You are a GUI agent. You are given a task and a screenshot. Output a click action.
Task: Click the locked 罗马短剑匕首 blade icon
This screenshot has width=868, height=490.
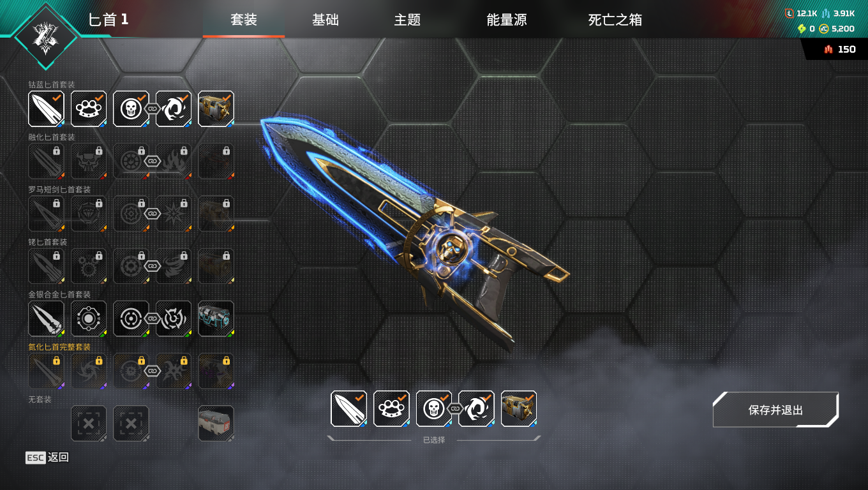coord(47,213)
